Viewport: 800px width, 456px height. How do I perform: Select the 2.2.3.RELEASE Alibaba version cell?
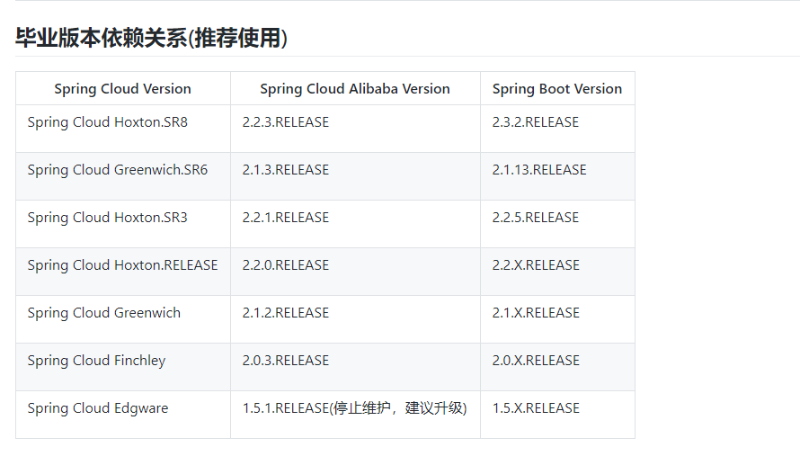pos(355,129)
